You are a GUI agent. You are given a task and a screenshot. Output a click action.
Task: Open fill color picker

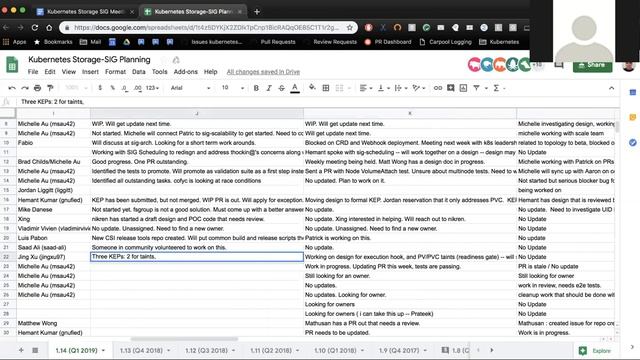pos(312,87)
